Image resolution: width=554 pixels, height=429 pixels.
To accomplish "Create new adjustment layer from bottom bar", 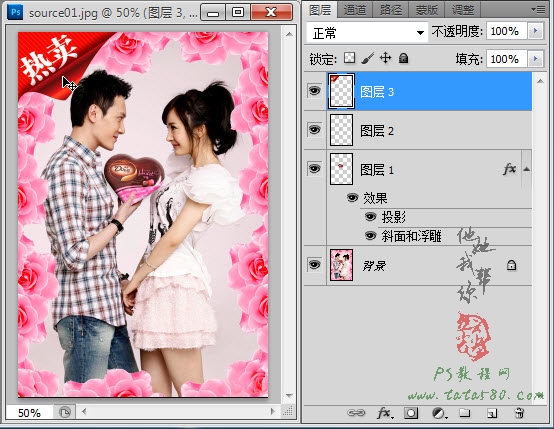I will (x=439, y=413).
